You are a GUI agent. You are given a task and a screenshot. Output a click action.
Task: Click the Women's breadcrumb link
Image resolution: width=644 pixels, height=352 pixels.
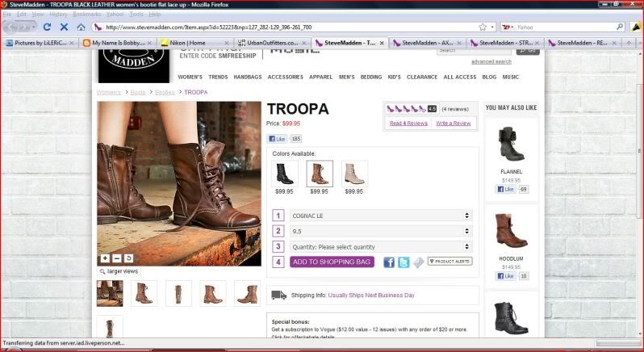109,92
